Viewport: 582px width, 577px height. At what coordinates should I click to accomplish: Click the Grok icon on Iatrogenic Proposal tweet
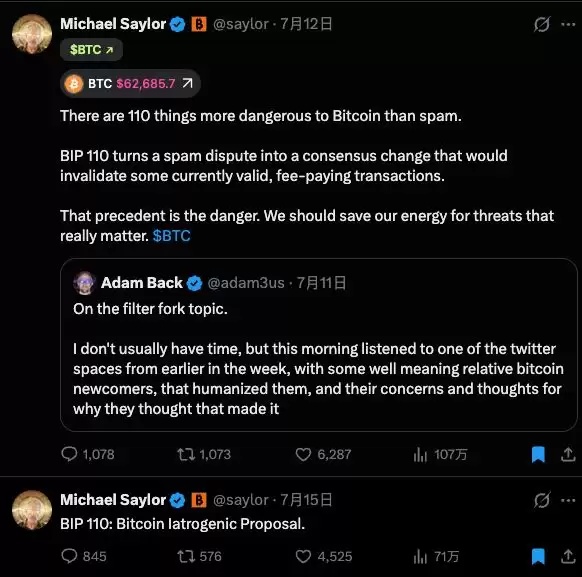(542, 501)
